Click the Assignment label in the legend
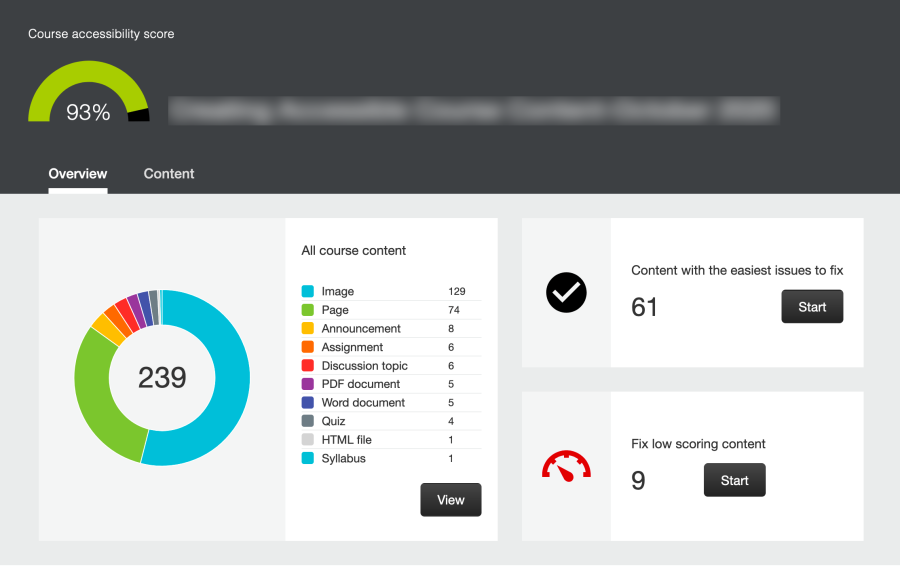Image resolution: width=900 pixels, height=568 pixels. click(x=352, y=347)
